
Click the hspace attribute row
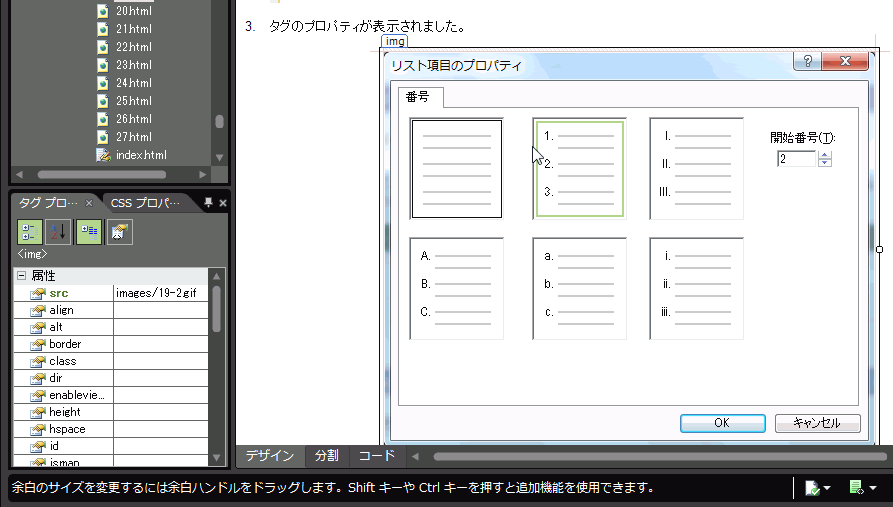tap(111, 430)
